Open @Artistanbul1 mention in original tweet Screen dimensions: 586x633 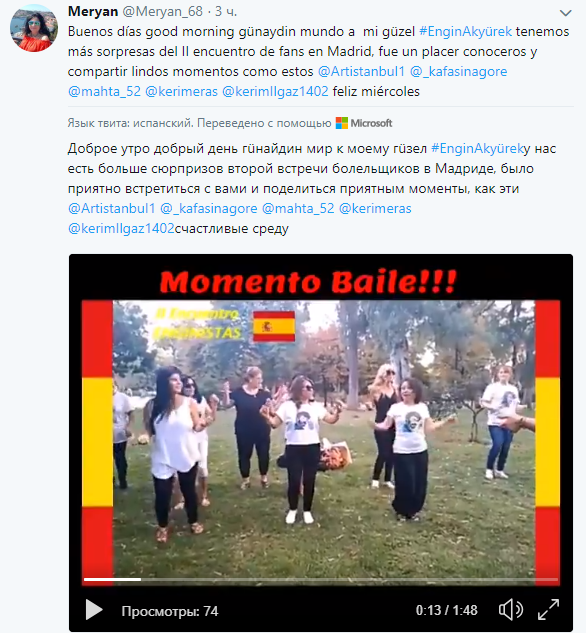[x=361, y=71]
